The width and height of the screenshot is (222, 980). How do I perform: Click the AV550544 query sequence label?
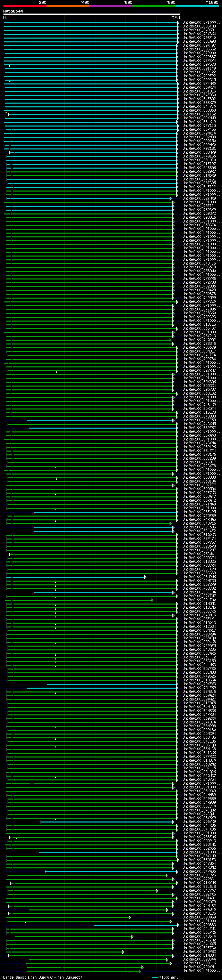(13, 11)
